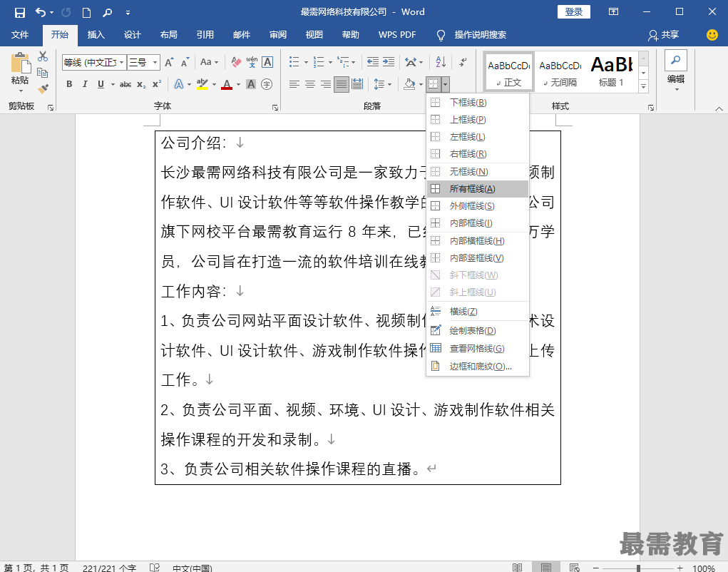Toggle justify alignment button
The height and width of the screenshot is (572, 728).
(x=342, y=84)
